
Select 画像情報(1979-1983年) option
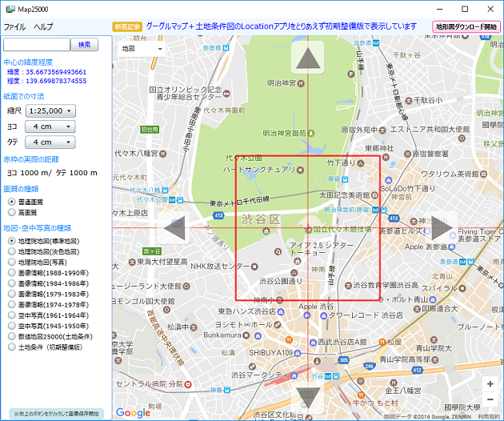(x=12, y=294)
